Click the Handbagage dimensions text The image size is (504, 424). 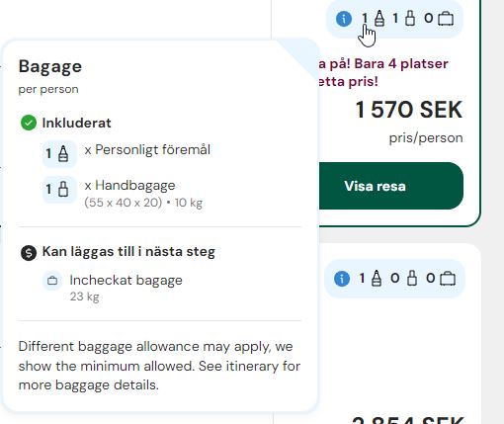[143, 203]
